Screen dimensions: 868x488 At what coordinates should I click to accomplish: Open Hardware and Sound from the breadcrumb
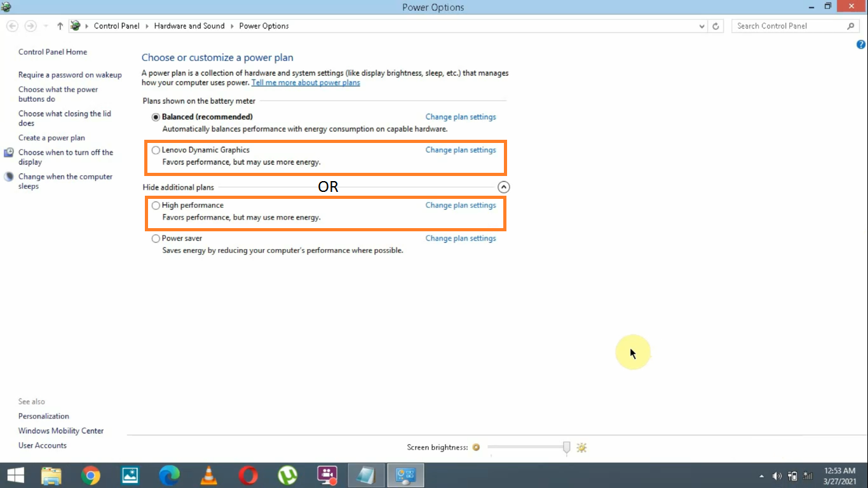point(189,26)
